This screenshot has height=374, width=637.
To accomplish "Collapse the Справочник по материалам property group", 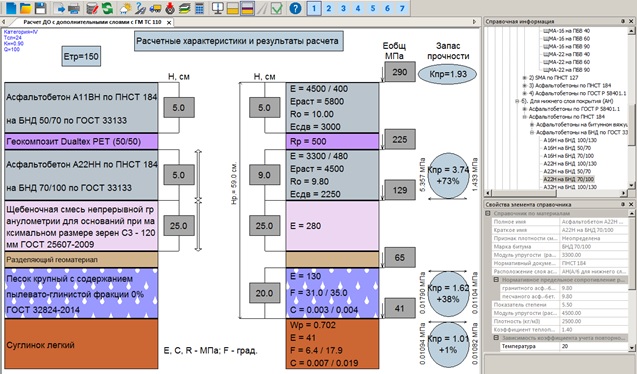I will tap(488, 213).
